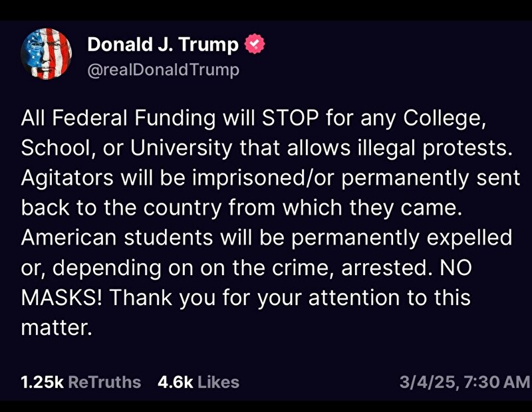
Task: Click the word STOP in the post
Action: 291,118
